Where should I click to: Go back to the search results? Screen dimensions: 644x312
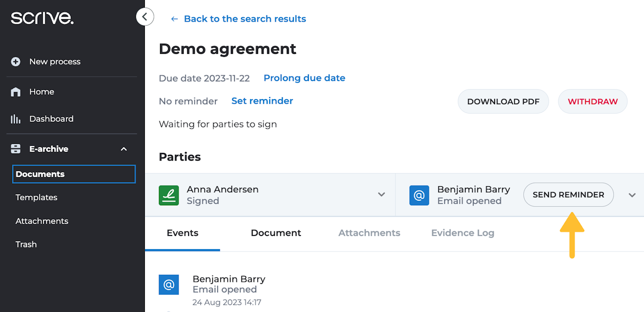click(x=238, y=19)
